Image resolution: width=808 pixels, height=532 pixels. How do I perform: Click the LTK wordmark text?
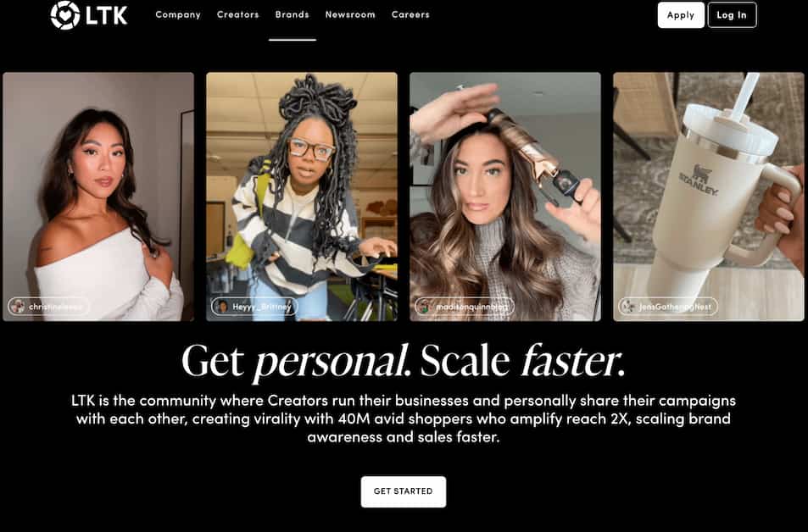107,15
